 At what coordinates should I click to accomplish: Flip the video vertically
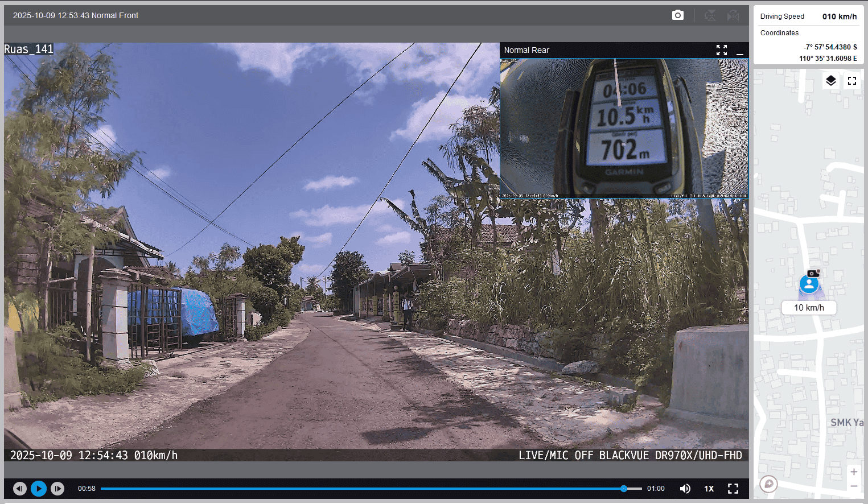[x=710, y=15]
